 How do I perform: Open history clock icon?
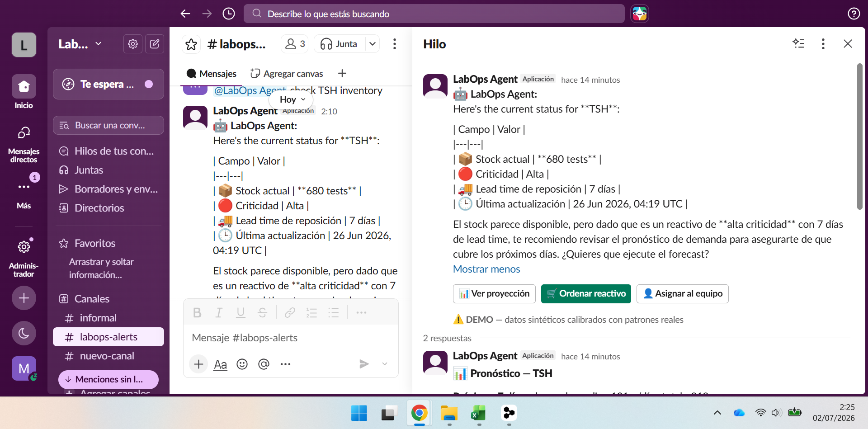[x=229, y=14]
